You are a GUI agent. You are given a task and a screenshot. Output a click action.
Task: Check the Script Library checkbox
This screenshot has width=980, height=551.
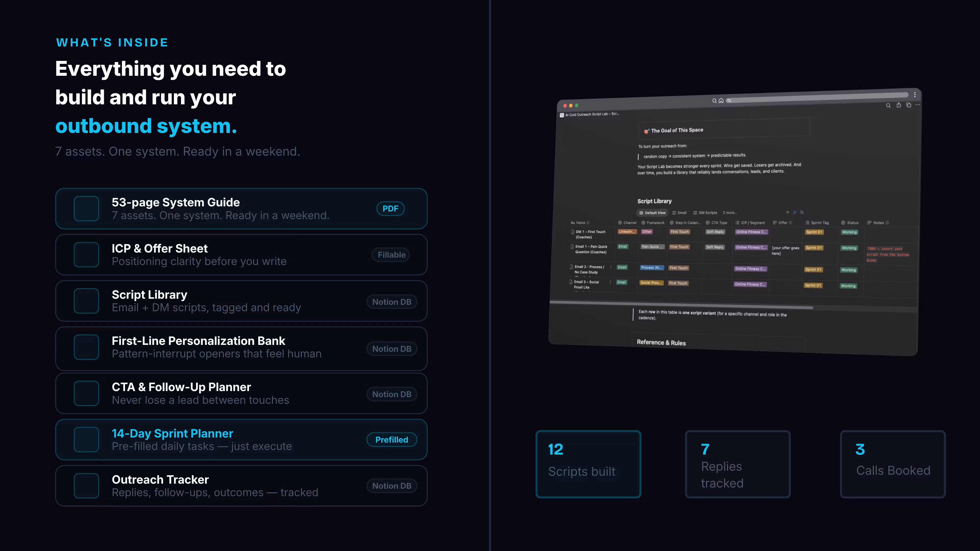(86, 301)
